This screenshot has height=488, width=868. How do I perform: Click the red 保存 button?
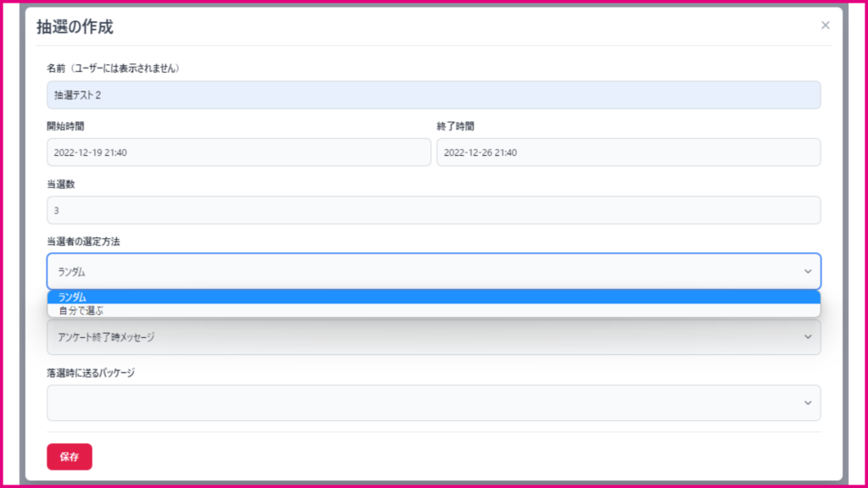point(70,457)
